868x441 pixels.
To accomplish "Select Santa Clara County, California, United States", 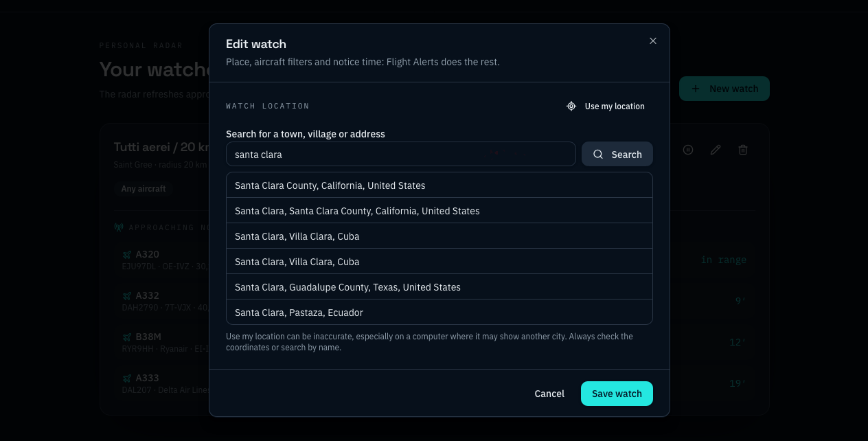I will 439,185.
